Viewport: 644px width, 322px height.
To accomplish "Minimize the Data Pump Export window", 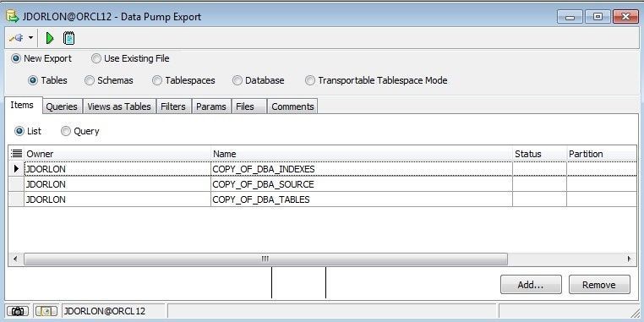I will 570,17.
